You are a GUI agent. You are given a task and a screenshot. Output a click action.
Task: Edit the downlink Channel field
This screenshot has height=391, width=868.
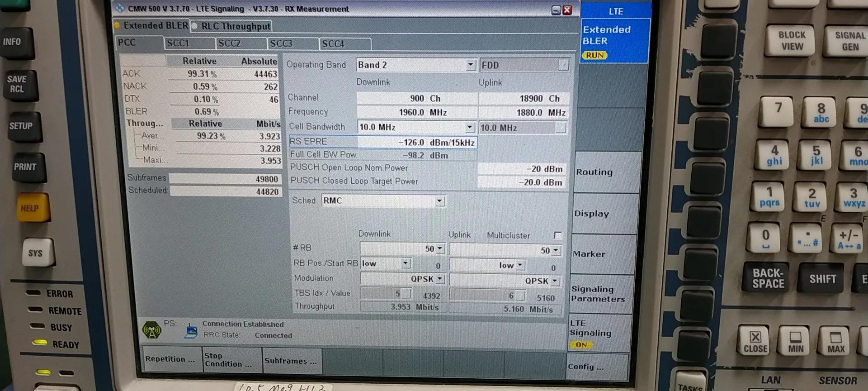tap(417, 98)
